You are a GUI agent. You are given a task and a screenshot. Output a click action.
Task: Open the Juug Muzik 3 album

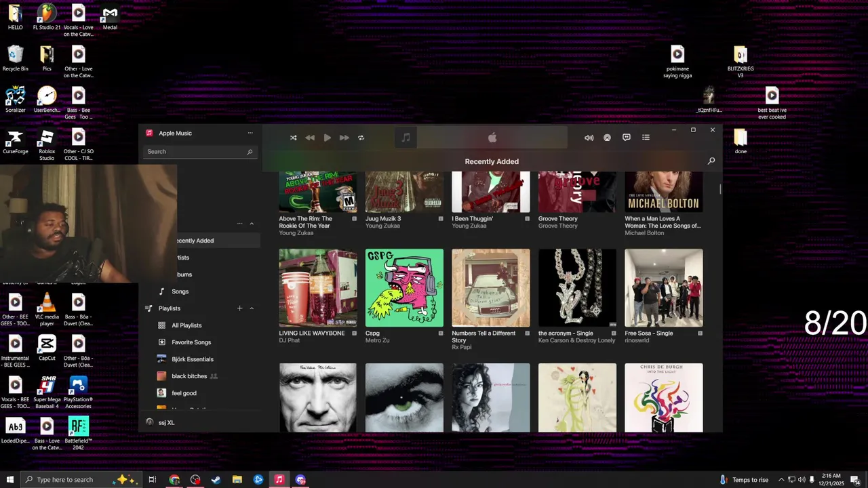(404, 192)
